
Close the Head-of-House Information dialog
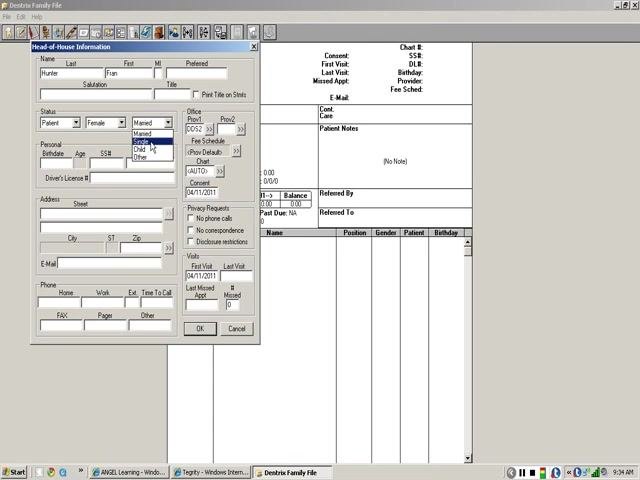click(253, 47)
